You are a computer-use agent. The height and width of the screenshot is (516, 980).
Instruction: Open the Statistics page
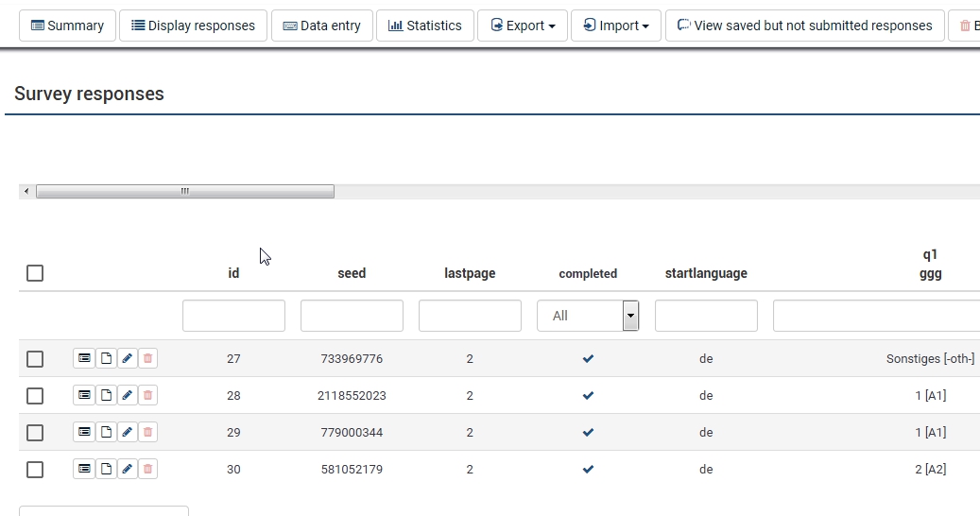pyautogui.click(x=424, y=26)
